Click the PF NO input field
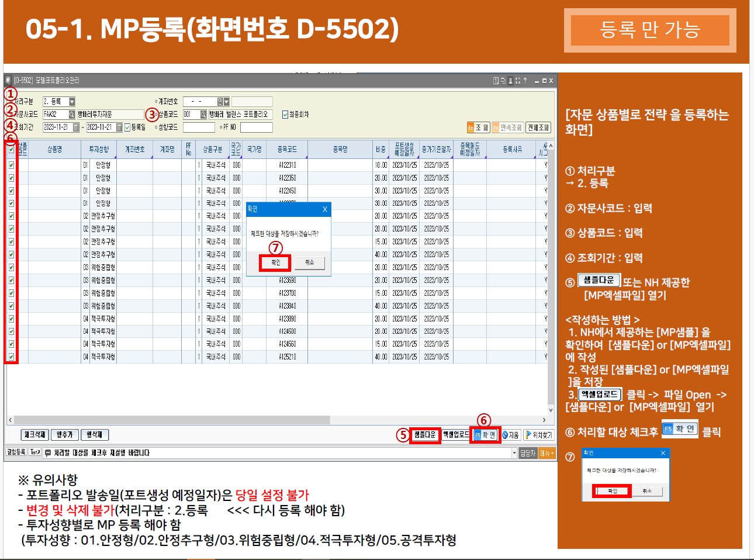Viewport: 754px width, 560px height. click(x=256, y=127)
